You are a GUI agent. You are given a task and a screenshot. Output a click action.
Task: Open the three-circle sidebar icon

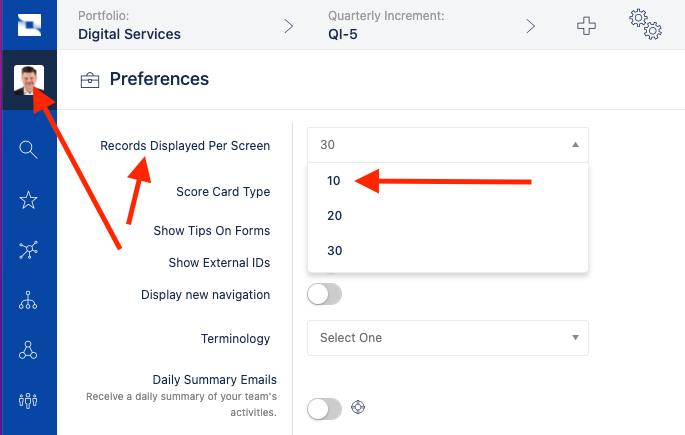click(28, 350)
